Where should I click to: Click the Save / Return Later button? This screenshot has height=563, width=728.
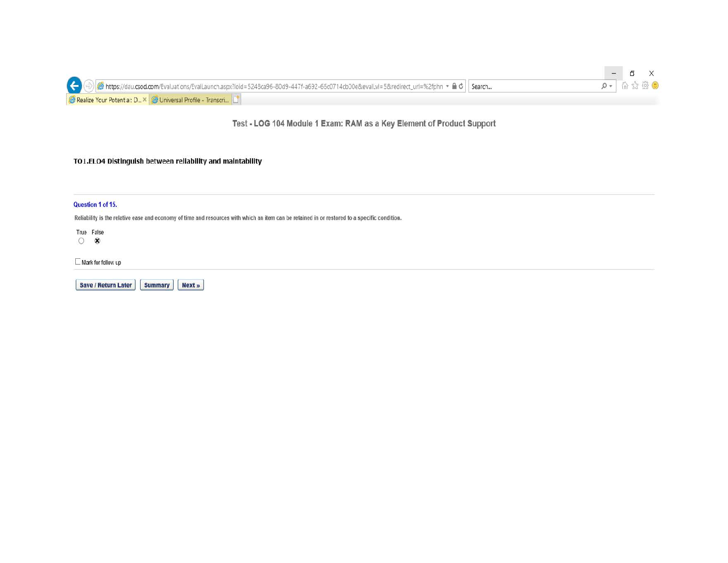(x=106, y=285)
